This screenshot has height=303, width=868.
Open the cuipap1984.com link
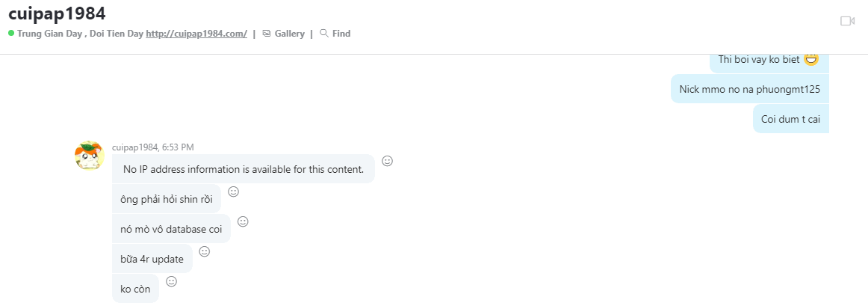point(196,34)
